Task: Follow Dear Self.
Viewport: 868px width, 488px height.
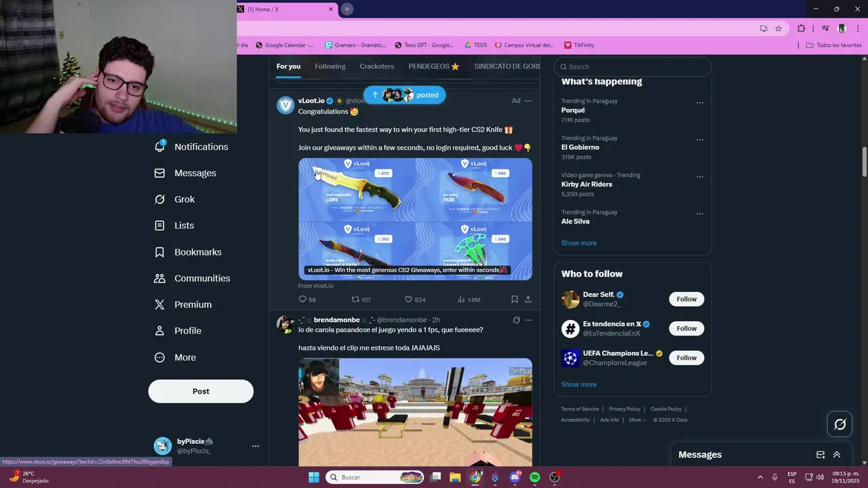Action: 686,299
